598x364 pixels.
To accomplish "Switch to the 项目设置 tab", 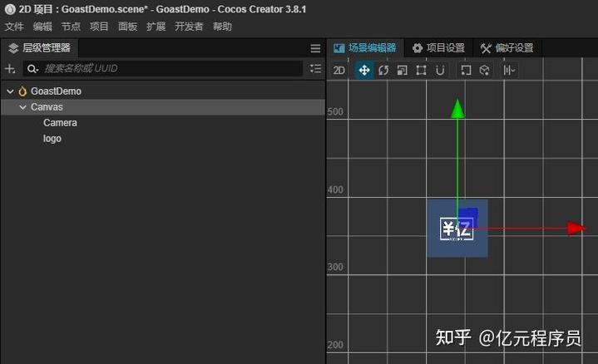I will click(438, 48).
